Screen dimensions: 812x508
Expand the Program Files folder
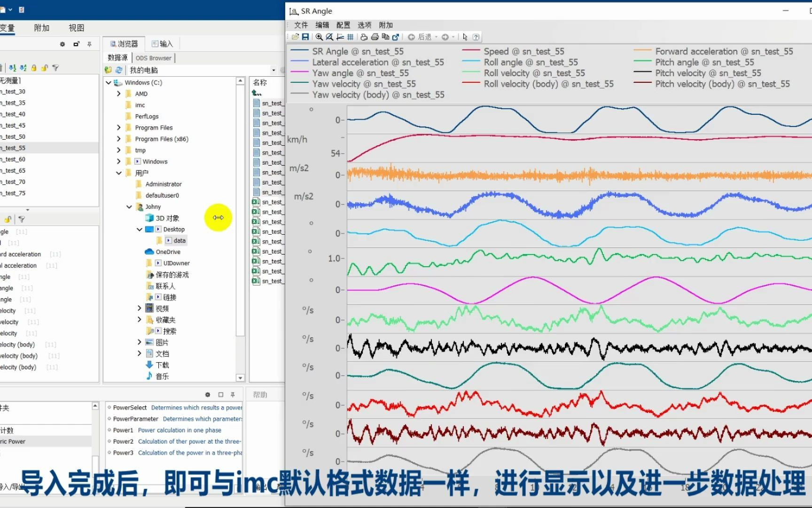tap(118, 127)
